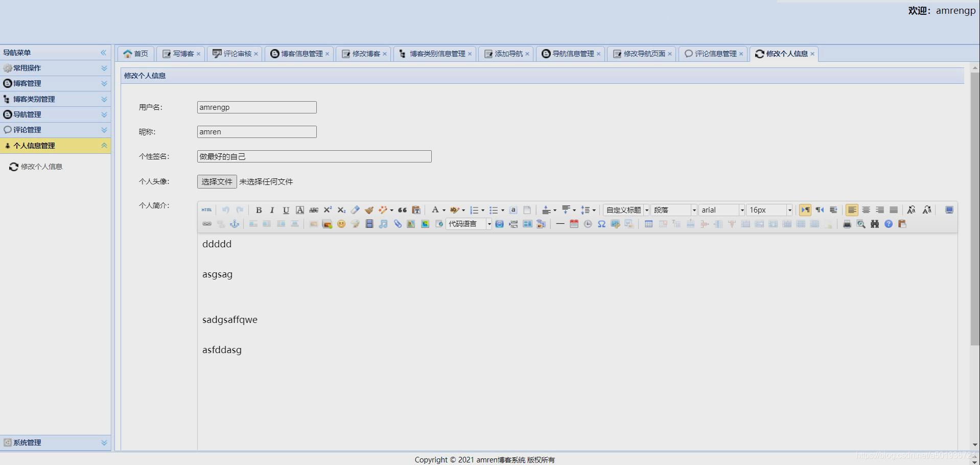Screen dimensions: 980x465
Task: Toggle left-to-right text direction
Action: tap(805, 210)
